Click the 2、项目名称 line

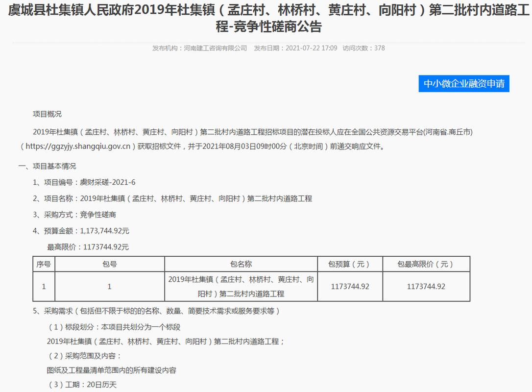pos(172,198)
